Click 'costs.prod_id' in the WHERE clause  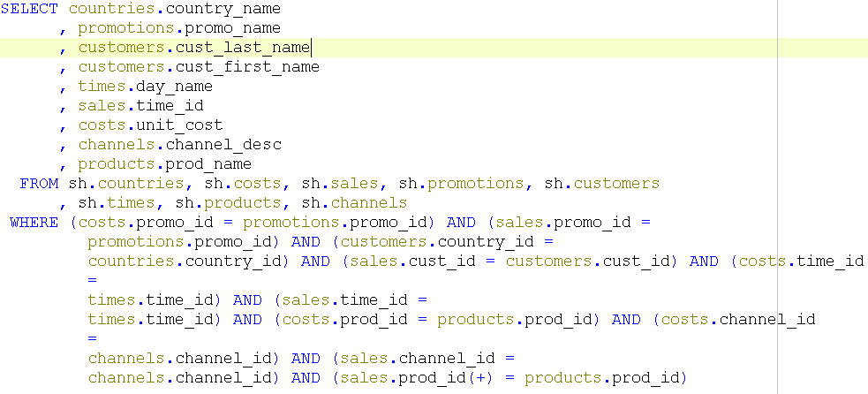[344, 320]
